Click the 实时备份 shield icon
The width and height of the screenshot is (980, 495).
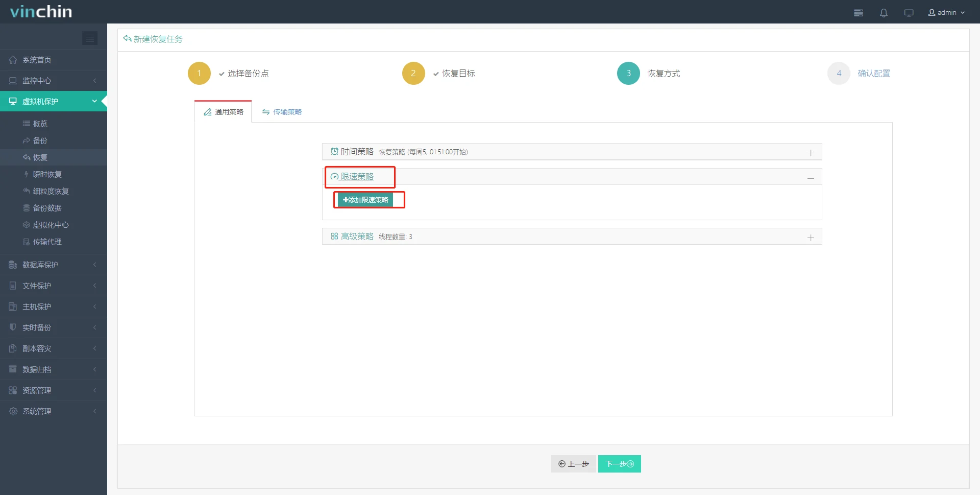(13, 327)
